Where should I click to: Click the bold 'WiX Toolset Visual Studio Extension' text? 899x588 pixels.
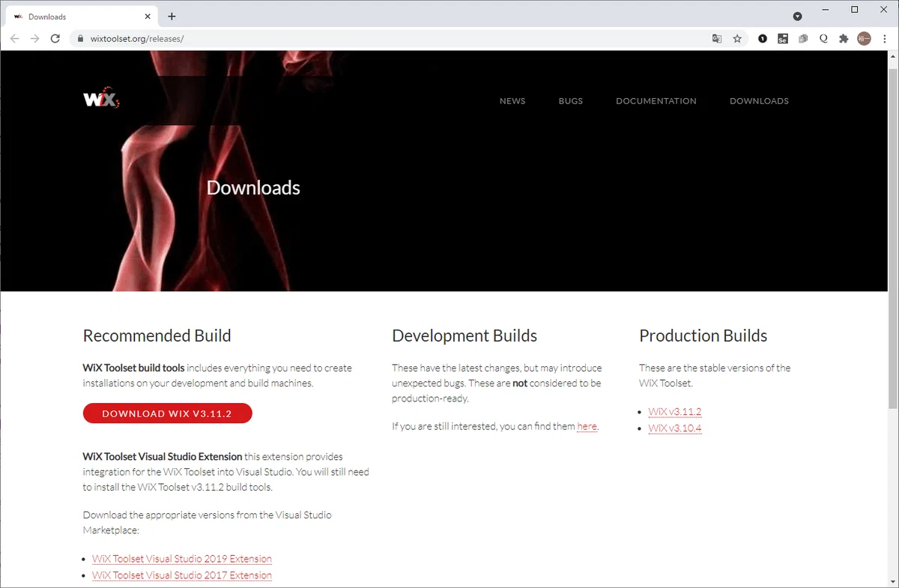pyautogui.click(x=163, y=456)
